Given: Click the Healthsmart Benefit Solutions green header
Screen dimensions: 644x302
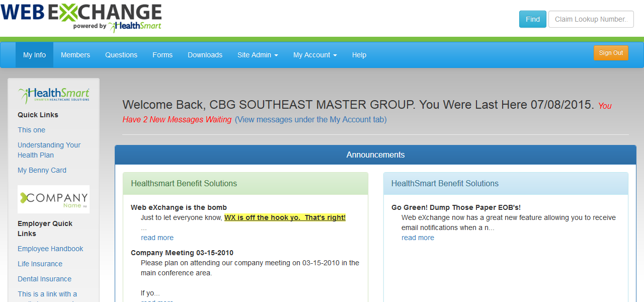Looking at the screenshot, I should (246, 184).
